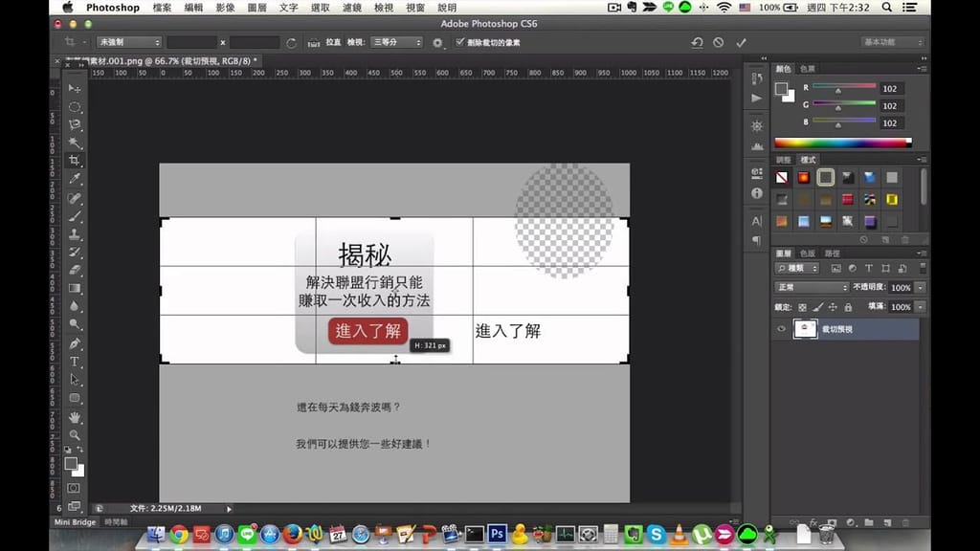The width and height of the screenshot is (980, 551).
Task: Select the Move tool
Action: point(75,89)
